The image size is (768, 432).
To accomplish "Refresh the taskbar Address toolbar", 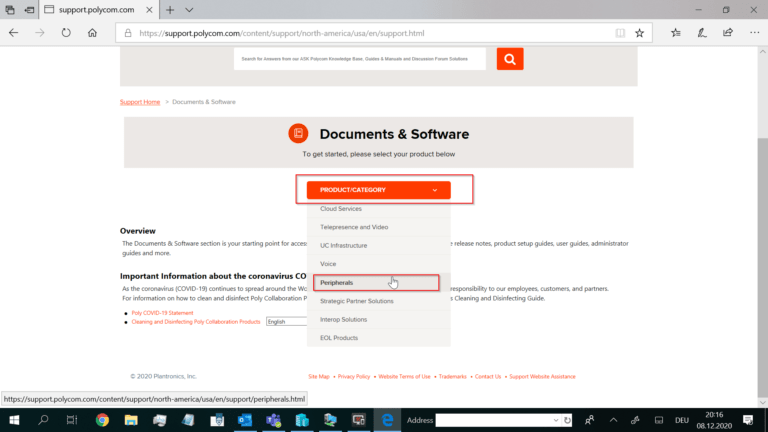I will click(567, 420).
